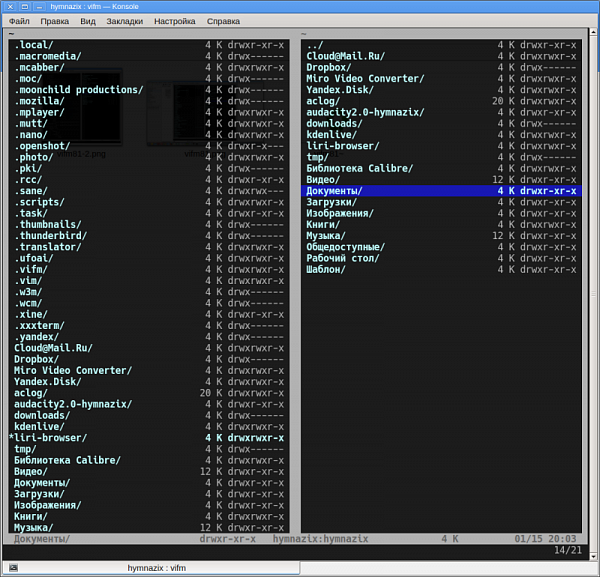Image resolution: width=600 pixels, height=577 pixels.
Task: Open the Закладки menu
Action: pos(124,21)
